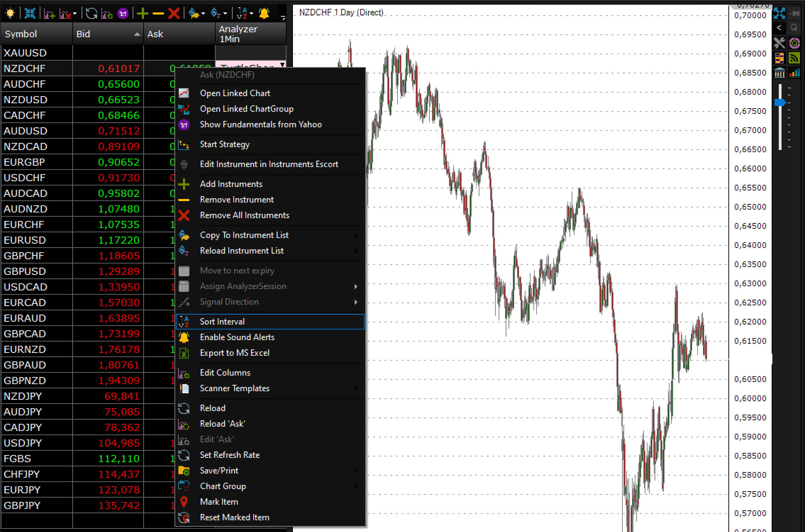Click the bank building icon in sidebar

(779, 73)
